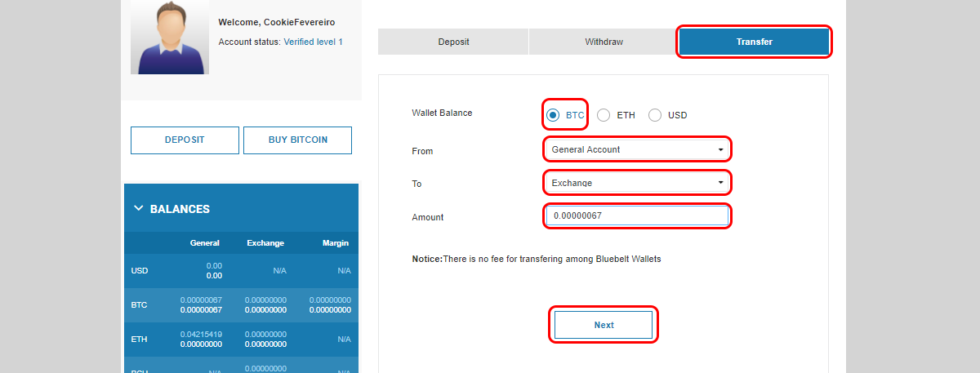The height and width of the screenshot is (373, 980).
Task: Click the fee Notice text
Action: point(536,259)
